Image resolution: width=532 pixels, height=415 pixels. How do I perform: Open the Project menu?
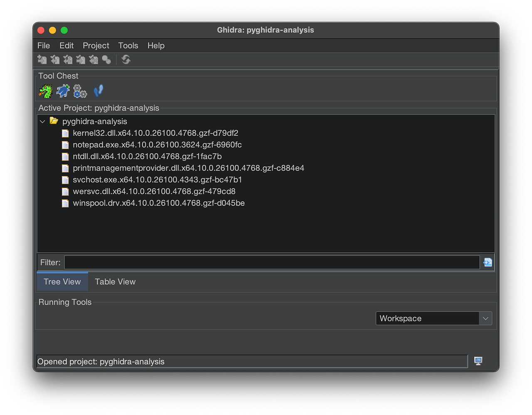(x=96, y=46)
